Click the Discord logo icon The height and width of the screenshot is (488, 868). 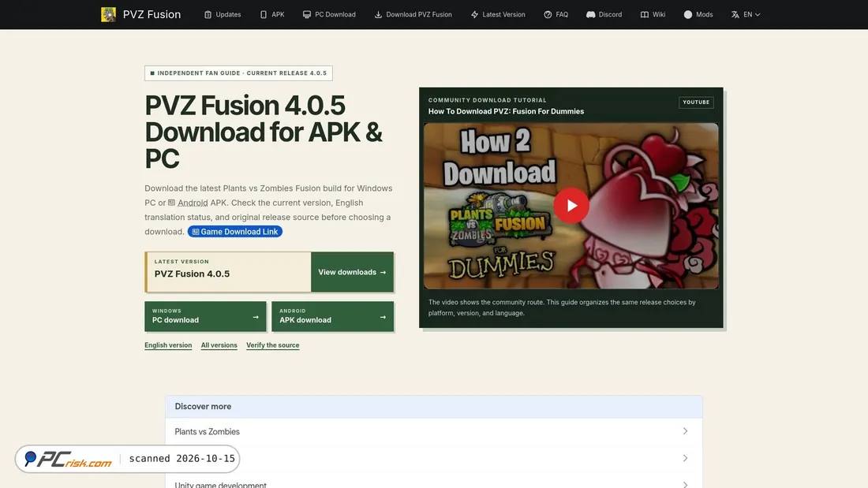pos(591,14)
